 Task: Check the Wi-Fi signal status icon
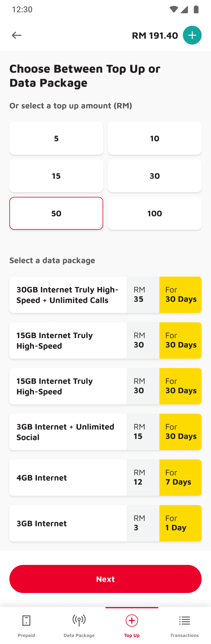click(173, 10)
